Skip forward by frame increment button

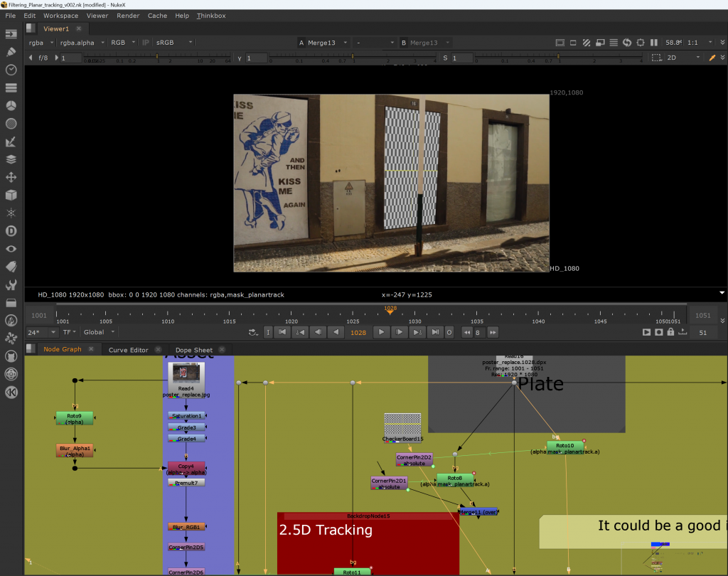click(x=493, y=332)
